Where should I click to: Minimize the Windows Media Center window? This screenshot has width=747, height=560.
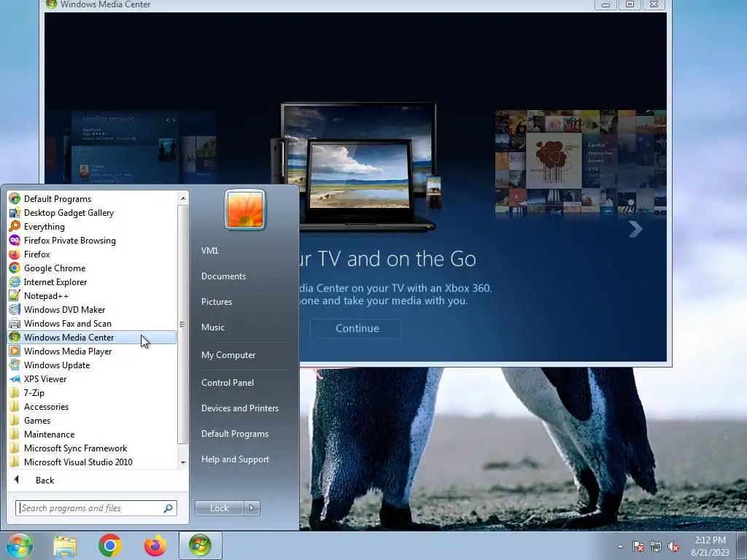605,4
